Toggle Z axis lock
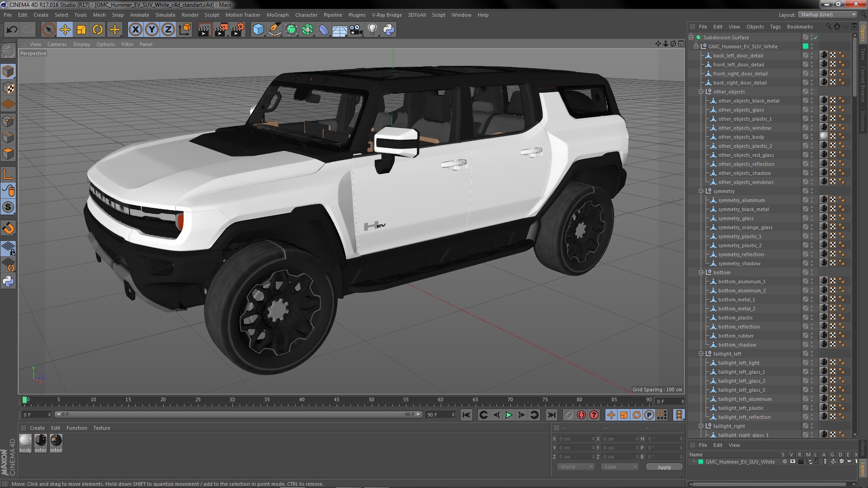The height and width of the screenshot is (488, 868). [x=168, y=30]
